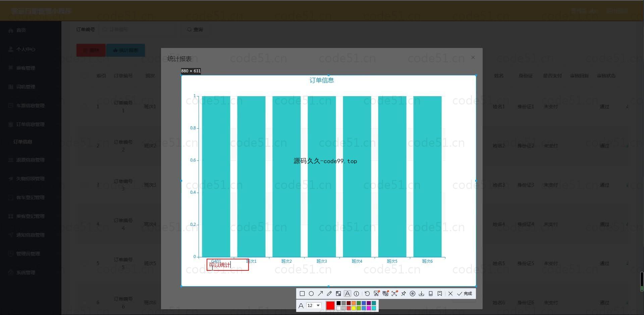Viewport: 644px width, 315px height.
Task: Pick the white color swatch
Action: (338, 308)
